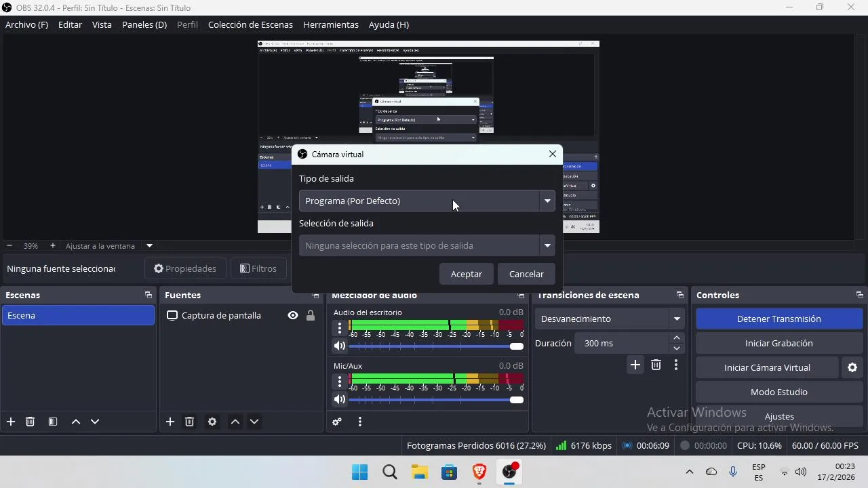
Task: Pop out the Controles dock panel
Action: [859, 295]
